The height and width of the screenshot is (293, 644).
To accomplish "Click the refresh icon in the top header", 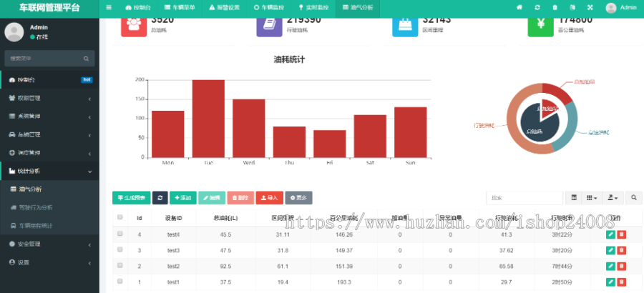I will (537, 7).
